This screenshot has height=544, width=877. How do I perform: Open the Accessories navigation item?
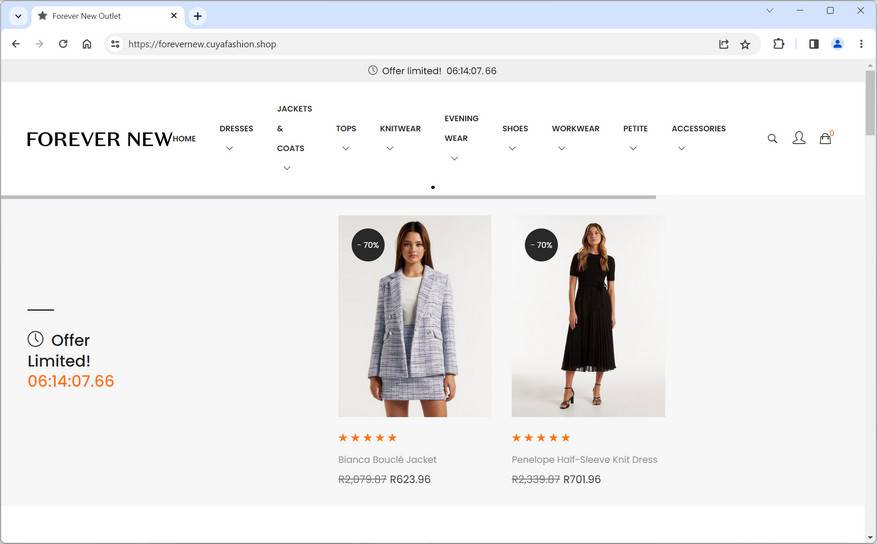tap(699, 129)
